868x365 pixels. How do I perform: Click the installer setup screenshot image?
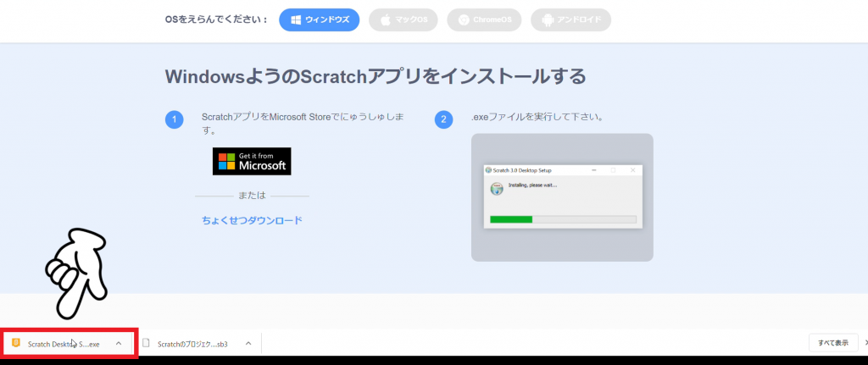[562, 197]
